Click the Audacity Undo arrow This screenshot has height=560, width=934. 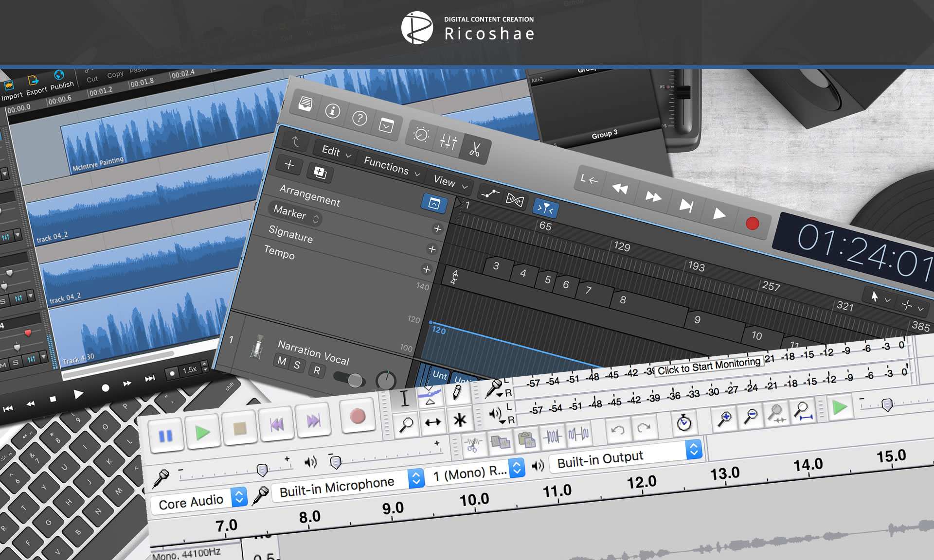click(x=618, y=430)
